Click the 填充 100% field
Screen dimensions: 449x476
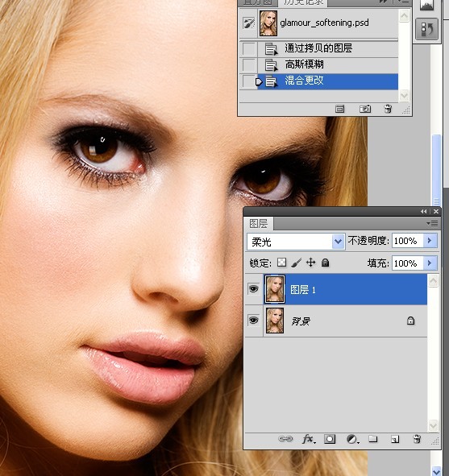tap(407, 263)
